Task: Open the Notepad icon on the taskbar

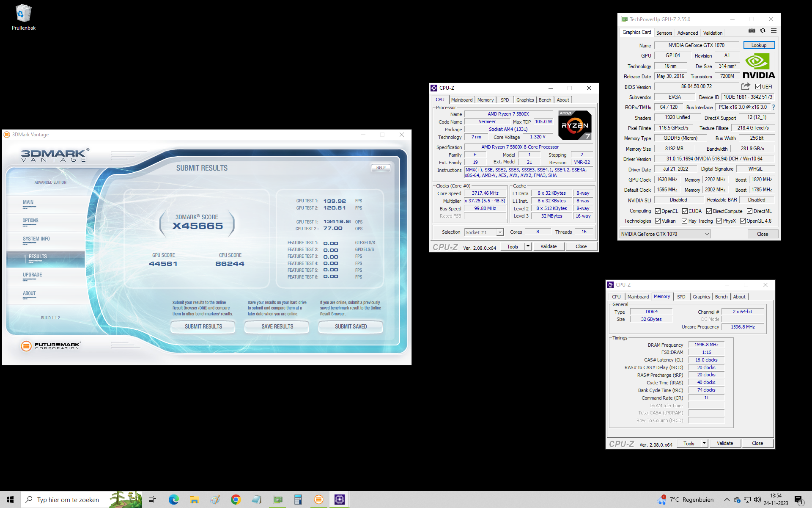Action: (256, 500)
